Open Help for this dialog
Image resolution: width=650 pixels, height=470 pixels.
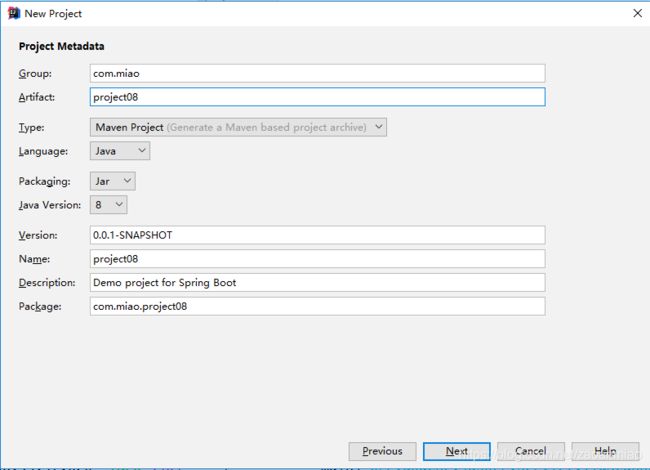click(605, 451)
